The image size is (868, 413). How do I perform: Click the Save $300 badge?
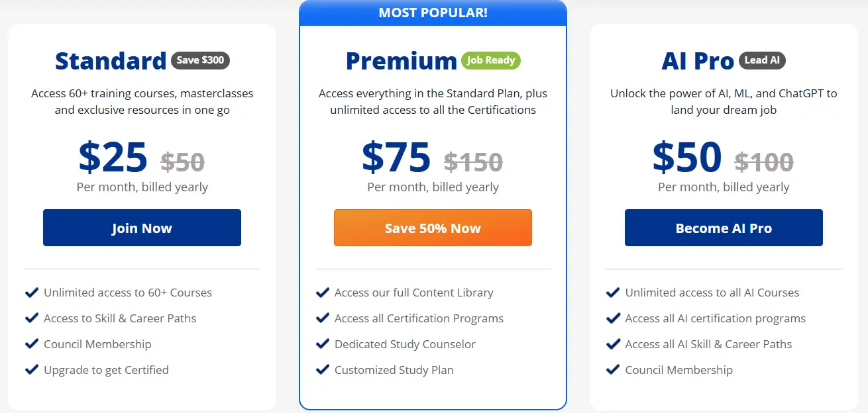click(200, 60)
